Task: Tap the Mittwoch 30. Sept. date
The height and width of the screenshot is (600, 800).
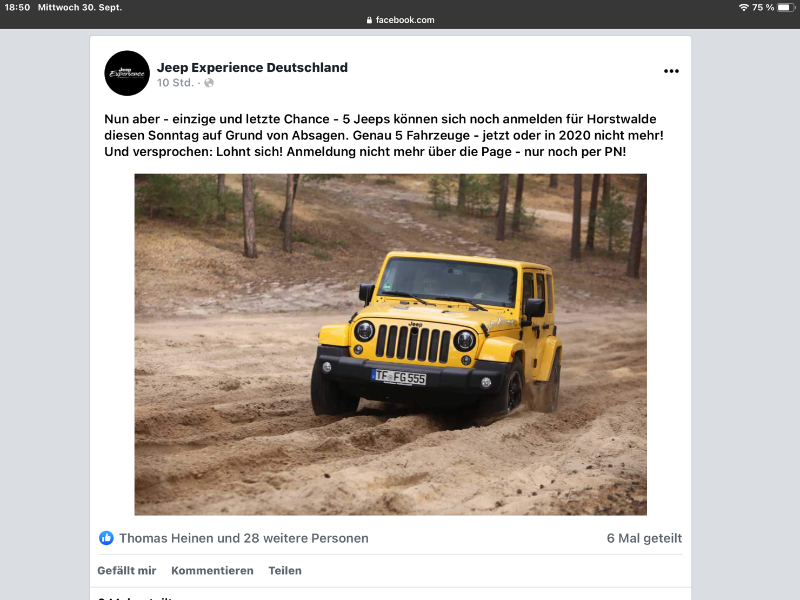Action: (80, 7)
